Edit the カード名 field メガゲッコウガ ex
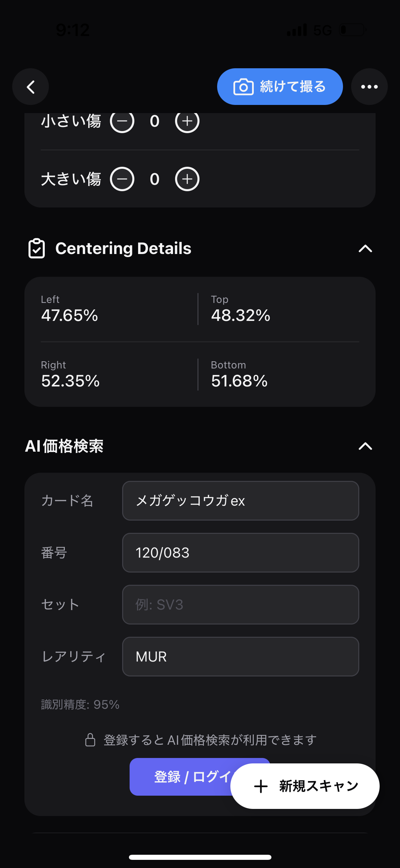The image size is (400, 868). (241, 501)
